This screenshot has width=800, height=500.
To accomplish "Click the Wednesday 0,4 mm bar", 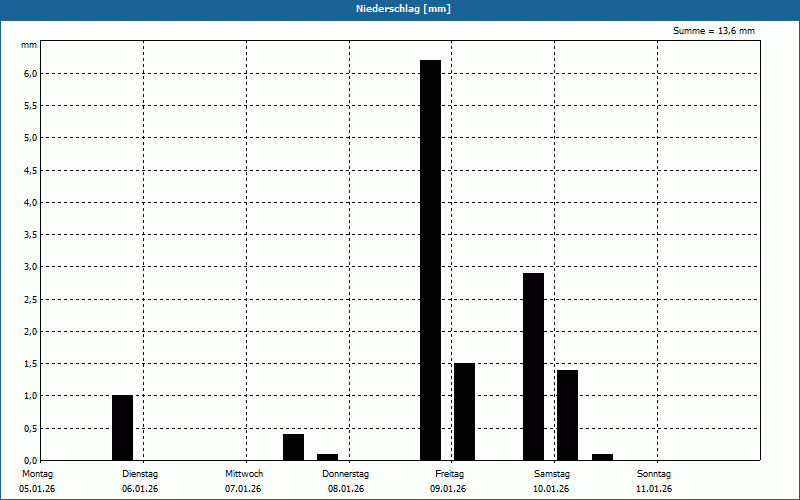I will tap(293, 447).
